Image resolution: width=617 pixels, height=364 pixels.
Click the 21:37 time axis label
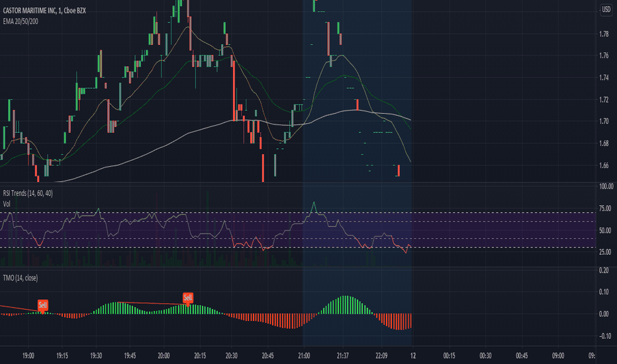click(x=343, y=356)
